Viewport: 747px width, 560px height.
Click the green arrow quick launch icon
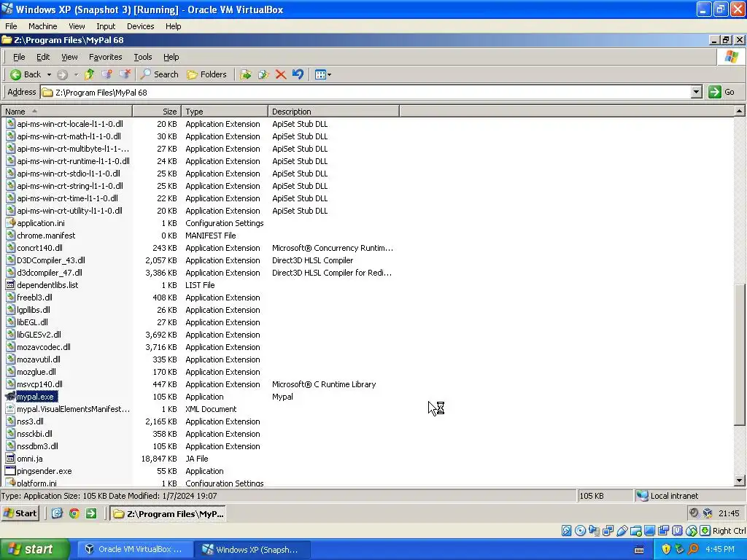pyautogui.click(x=91, y=513)
